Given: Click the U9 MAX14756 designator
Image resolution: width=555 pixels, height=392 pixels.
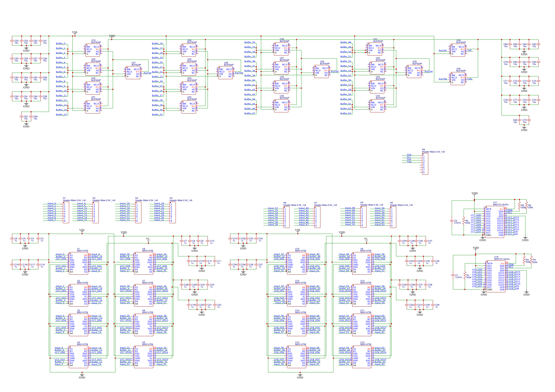Looking at the screenshot, I should point(366,250).
